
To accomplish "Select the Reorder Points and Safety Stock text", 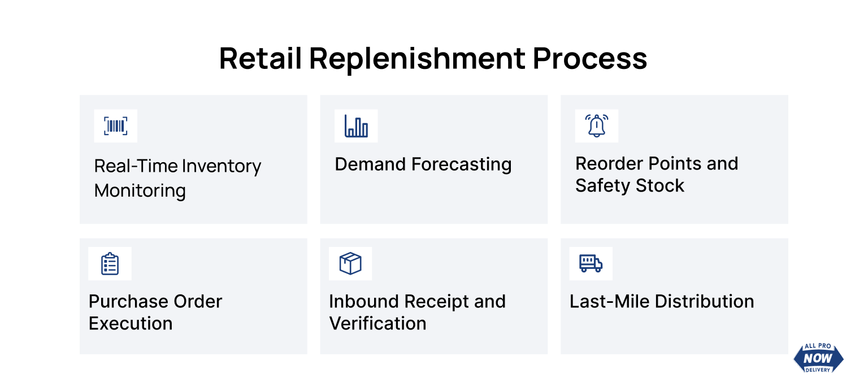I will 657,175.
